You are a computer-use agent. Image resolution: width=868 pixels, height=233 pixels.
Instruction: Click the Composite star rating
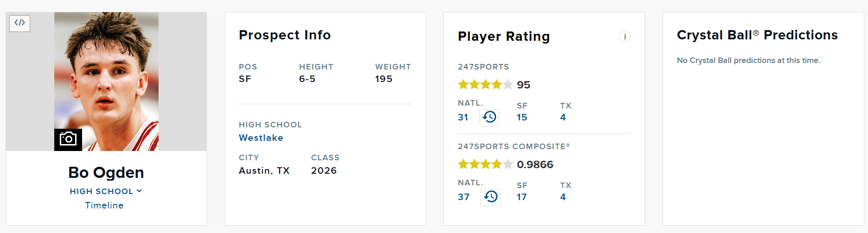point(485,164)
